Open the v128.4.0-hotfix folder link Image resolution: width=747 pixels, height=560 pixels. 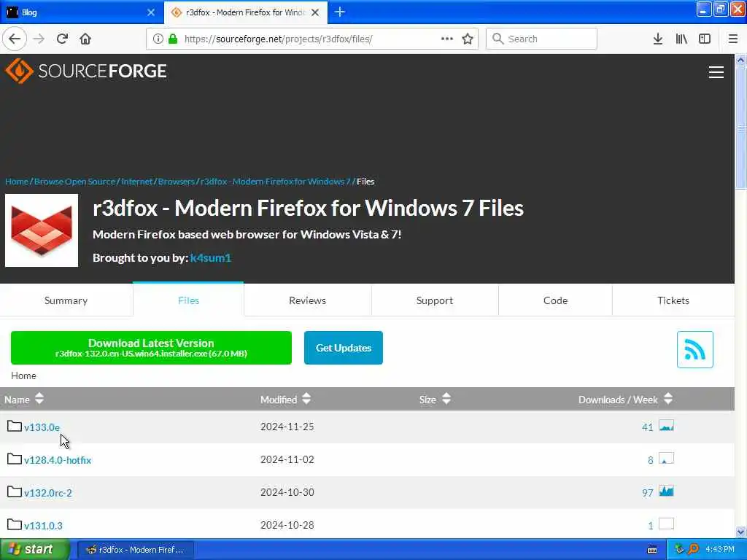pos(58,460)
